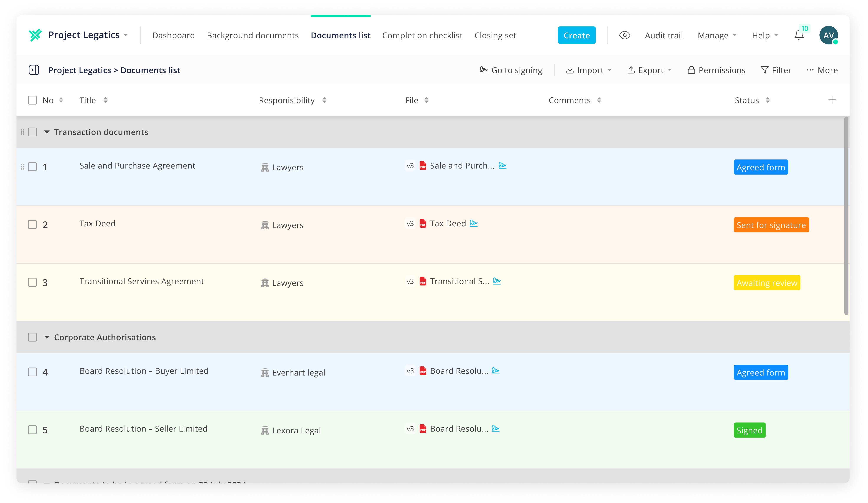Click the eye preview icon in header

point(624,36)
